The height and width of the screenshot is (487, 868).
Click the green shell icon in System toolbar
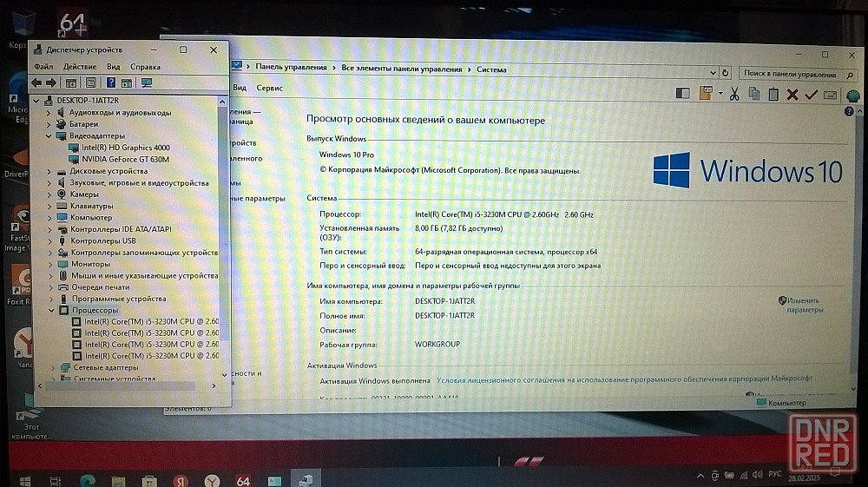(853, 95)
